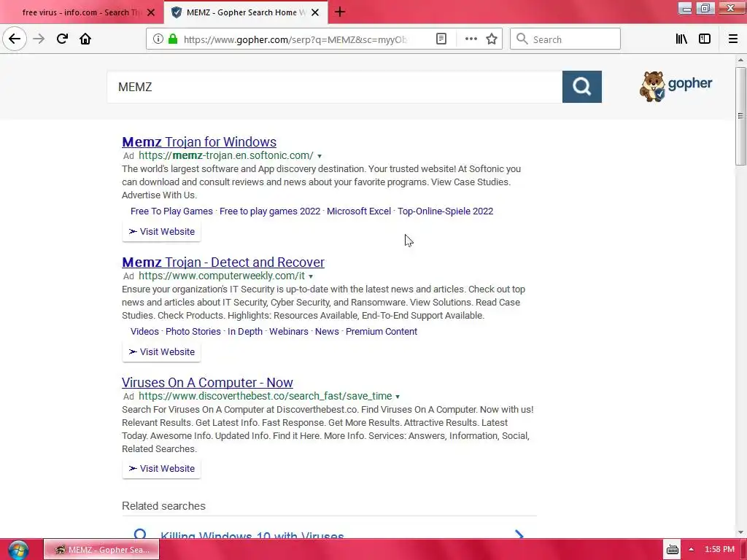Screen dimensions: 747x560
Task: Click the scrollbar up arrow
Action: (x=740, y=60)
